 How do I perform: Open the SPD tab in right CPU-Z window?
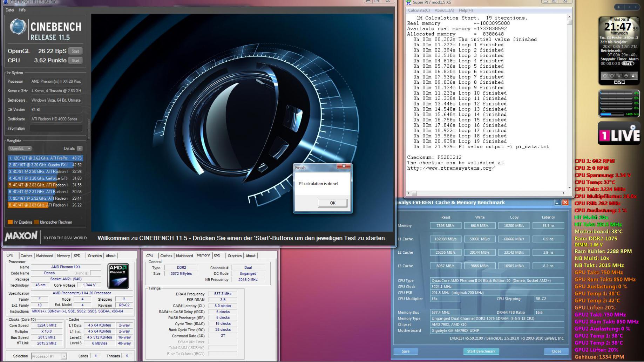217,256
